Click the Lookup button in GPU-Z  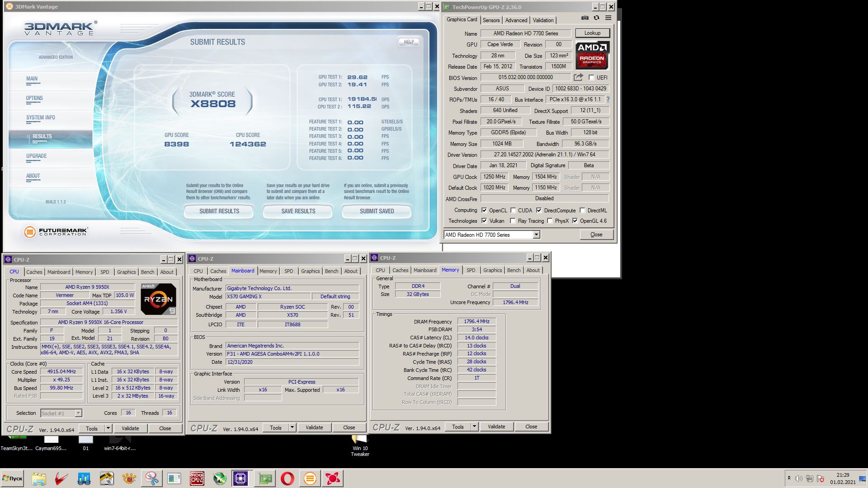pyautogui.click(x=592, y=33)
